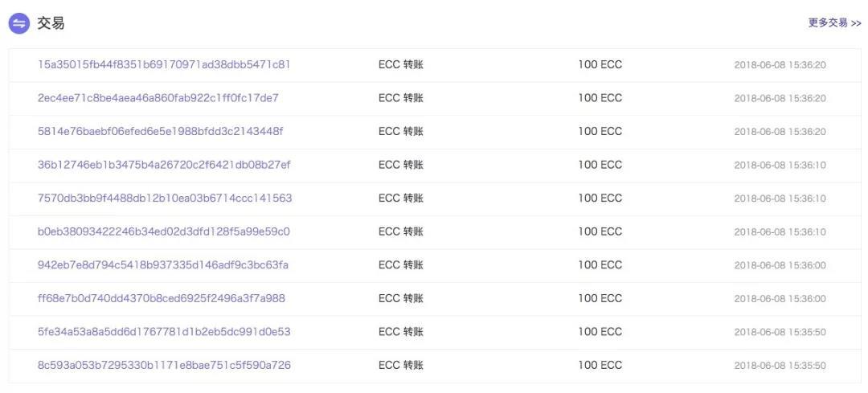Open transaction hash starting with 36b12746eb1b

coord(165,165)
